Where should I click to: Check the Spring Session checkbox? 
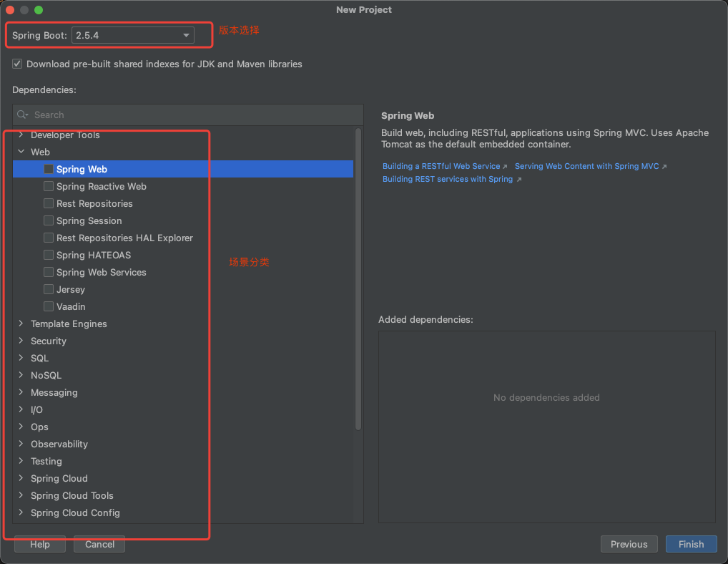(x=49, y=220)
